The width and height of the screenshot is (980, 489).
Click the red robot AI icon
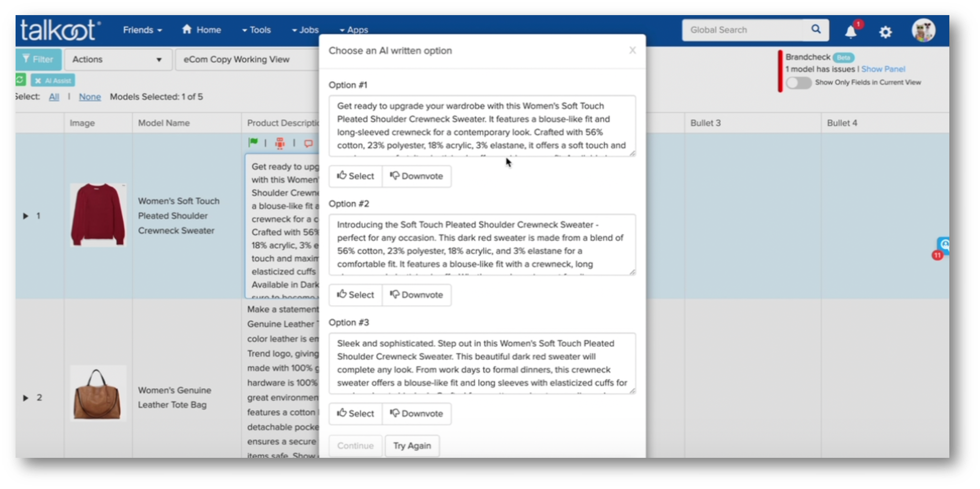click(x=280, y=143)
